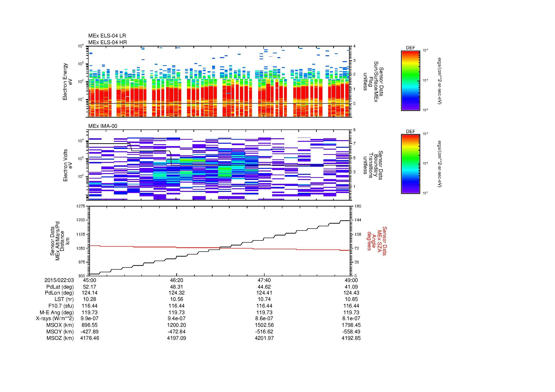The width and height of the screenshot is (555, 392).
Task: Click the PdLat value 41.09
Action: tap(351, 287)
